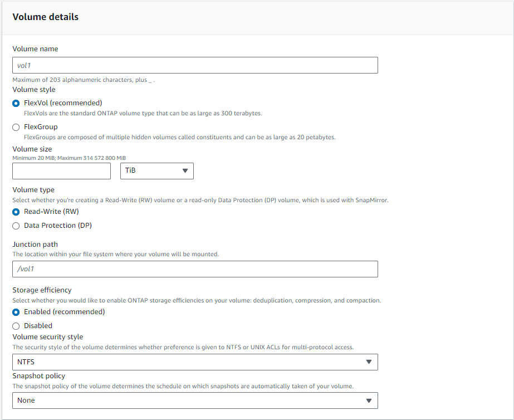Screen dimensions: 514x420
Task: Click the FlexGroups 20 petabytes description
Action: pos(180,138)
